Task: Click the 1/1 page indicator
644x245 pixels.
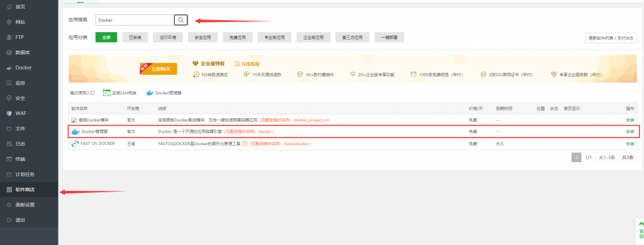Action: [x=589, y=158]
